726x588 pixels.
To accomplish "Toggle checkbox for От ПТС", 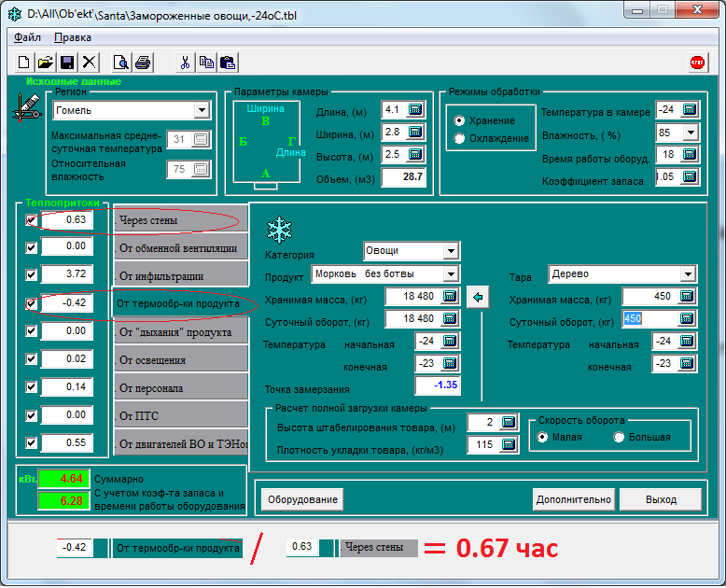I will point(31,414).
